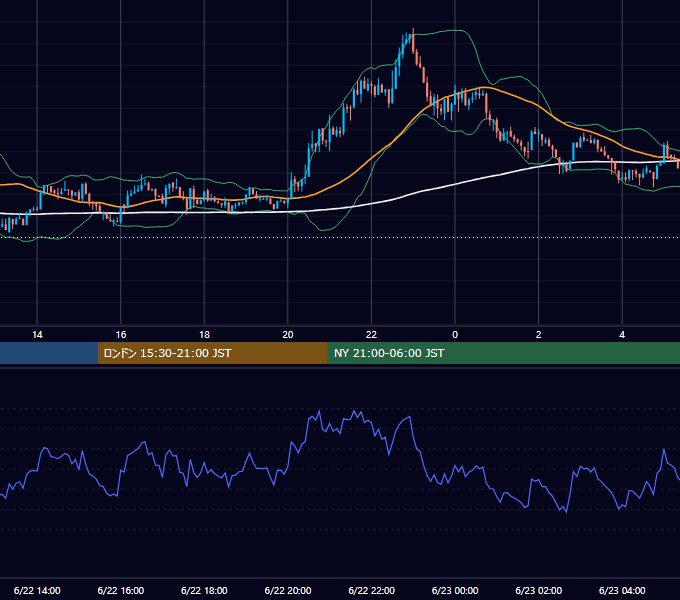
Task: Click the 6/22 20:00 indicator axis label
Action: point(288,590)
